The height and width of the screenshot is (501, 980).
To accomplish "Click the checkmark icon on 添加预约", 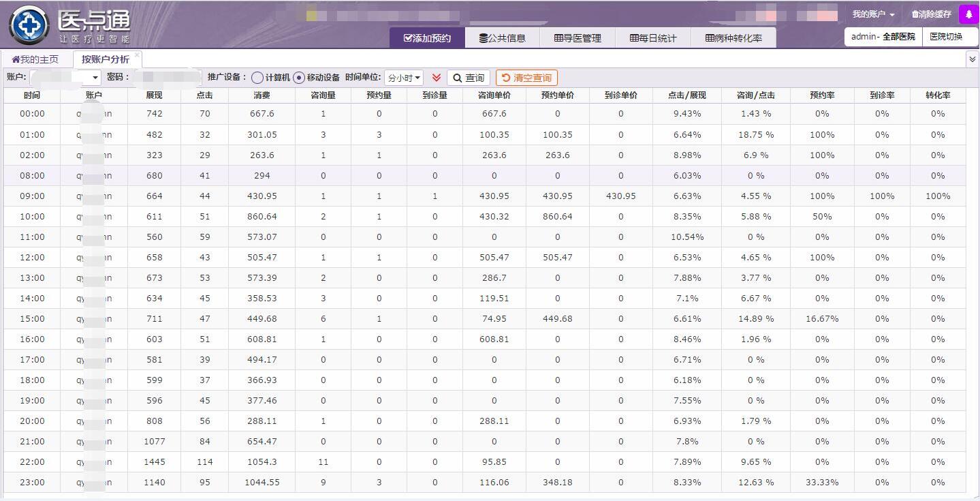I will (x=407, y=38).
